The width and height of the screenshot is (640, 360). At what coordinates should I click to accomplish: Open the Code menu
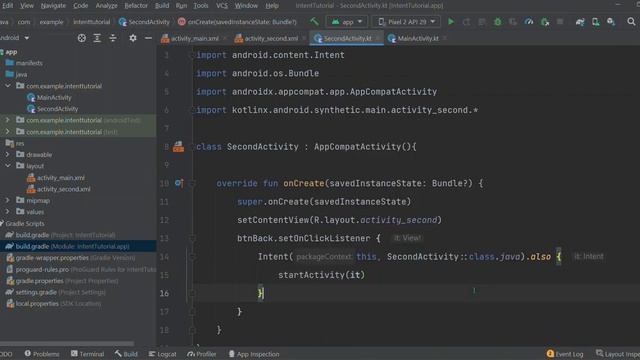click(x=80, y=6)
